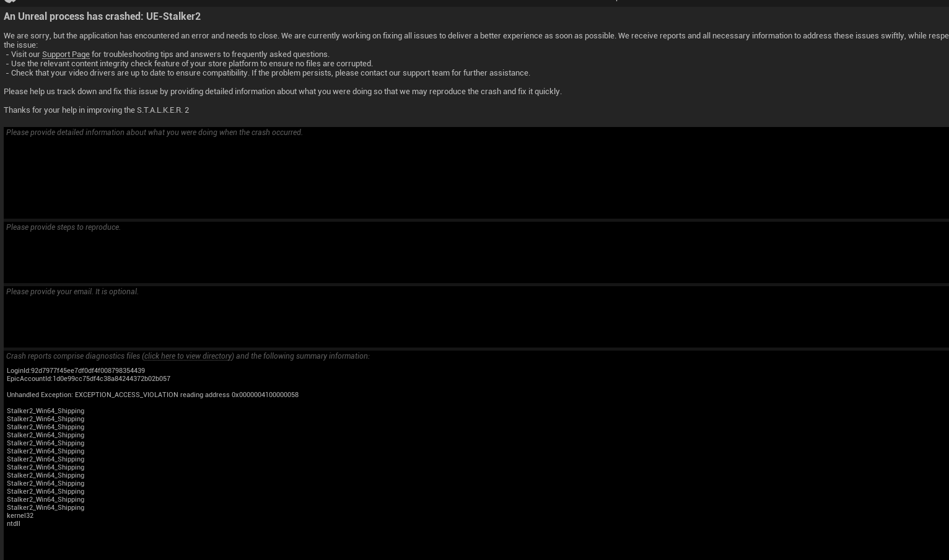The width and height of the screenshot is (949, 560).
Task: Click the first Stalker2_Win64_Shipping stack entry
Action: tap(45, 411)
